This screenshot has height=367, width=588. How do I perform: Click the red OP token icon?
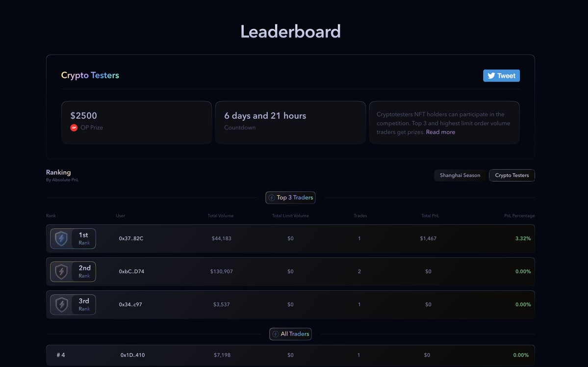[x=74, y=128]
